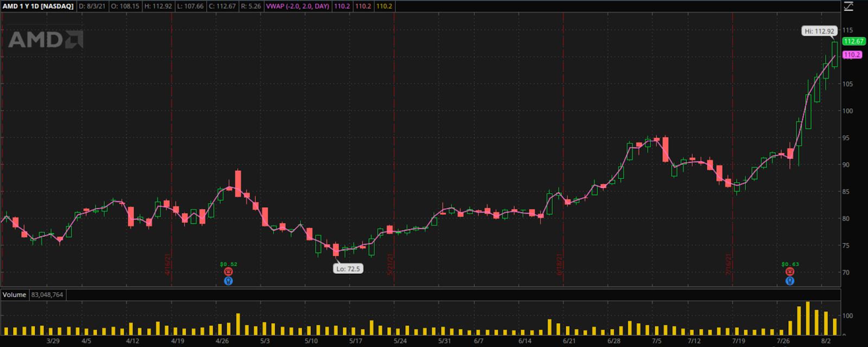The width and height of the screenshot is (868, 347).
Task: Click the 6/14 date on time axis
Action: 525,341
